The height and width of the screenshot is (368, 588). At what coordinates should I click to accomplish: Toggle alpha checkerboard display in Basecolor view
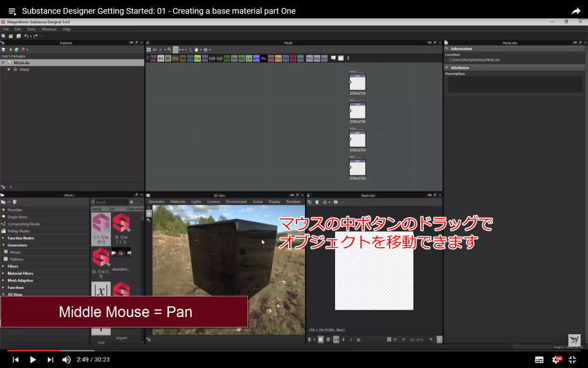[320, 339]
